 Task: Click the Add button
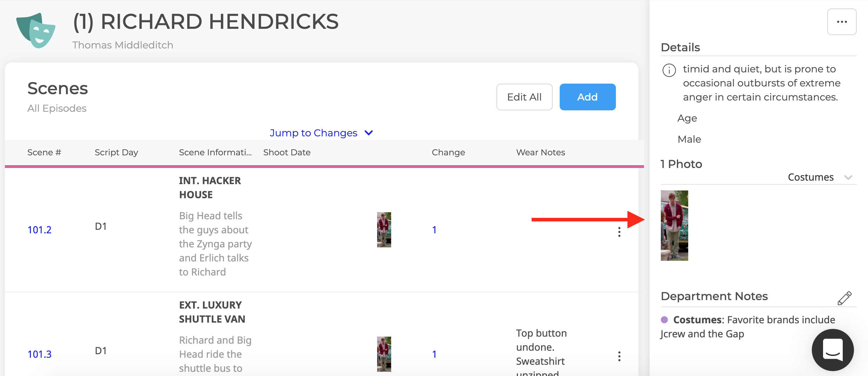tap(587, 97)
